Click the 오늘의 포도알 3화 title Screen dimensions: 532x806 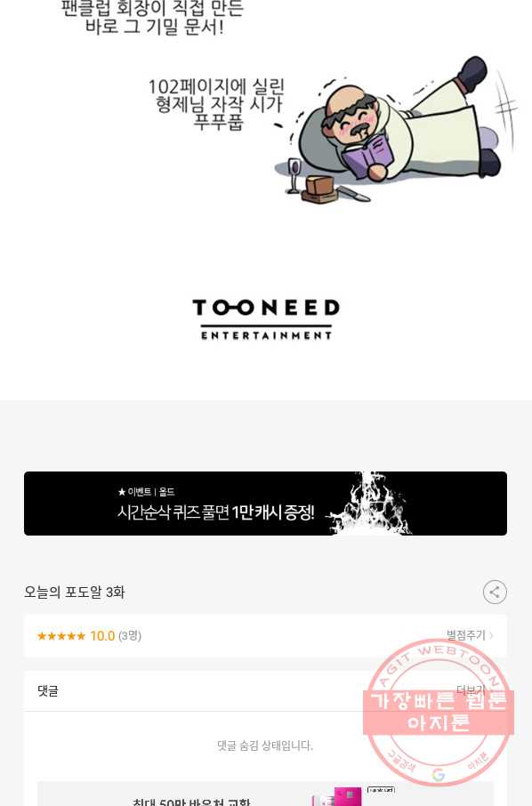75,592
